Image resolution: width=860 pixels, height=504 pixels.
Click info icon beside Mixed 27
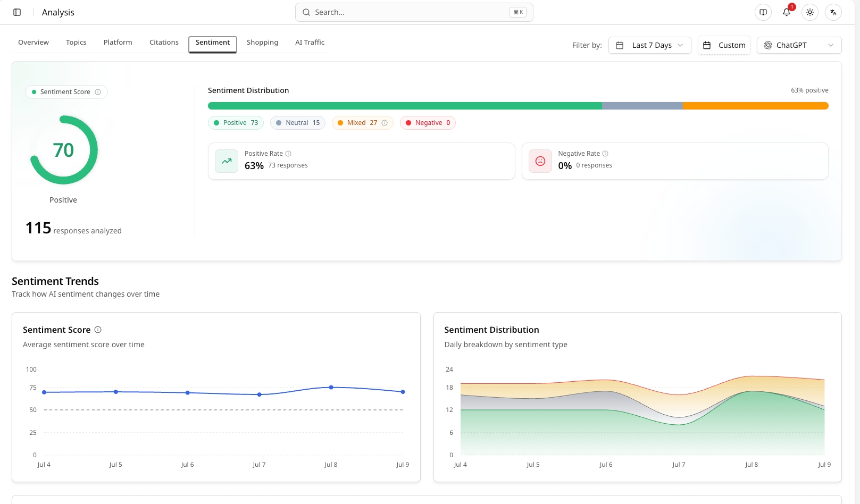[385, 123]
